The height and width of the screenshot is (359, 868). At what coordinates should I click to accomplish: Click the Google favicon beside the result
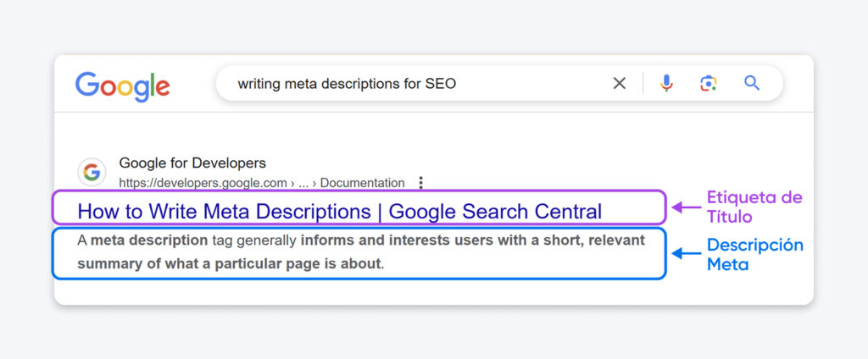pyautogui.click(x=92, y=173)
